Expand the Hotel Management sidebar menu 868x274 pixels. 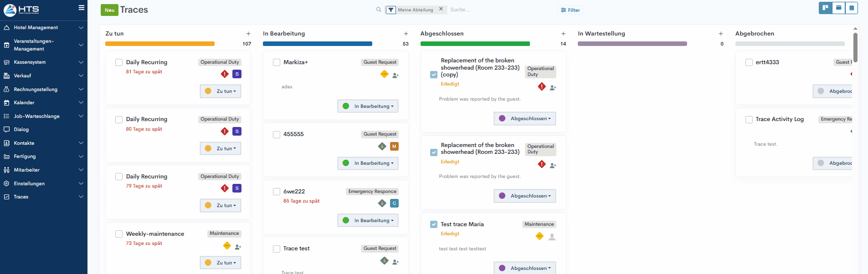[x=44, y=28]
